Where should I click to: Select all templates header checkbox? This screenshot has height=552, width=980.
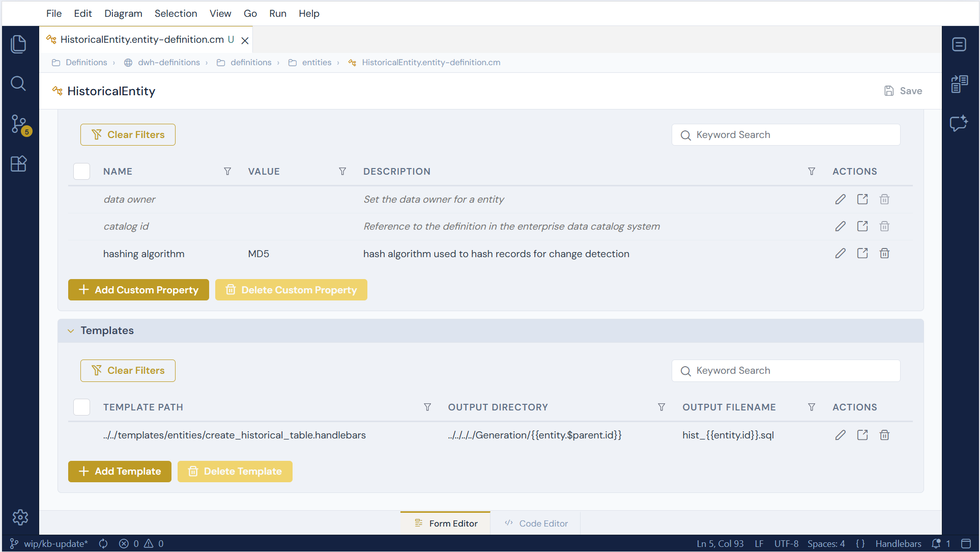click(81, 407)
